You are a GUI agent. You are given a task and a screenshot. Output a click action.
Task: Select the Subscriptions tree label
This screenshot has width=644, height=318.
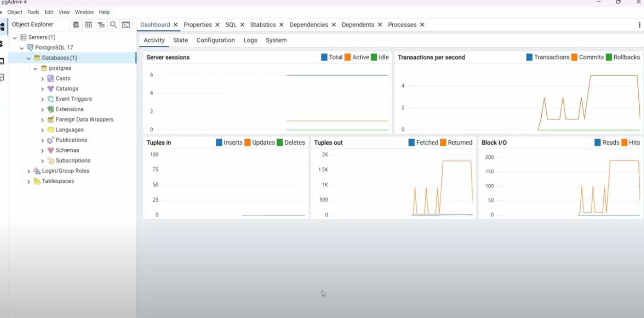(73, 161)
